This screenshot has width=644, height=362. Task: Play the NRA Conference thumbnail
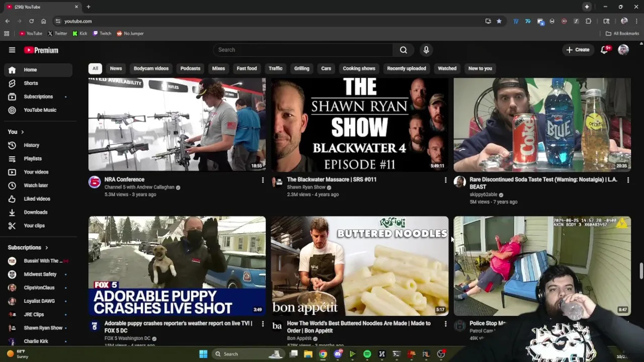(177, 125)
